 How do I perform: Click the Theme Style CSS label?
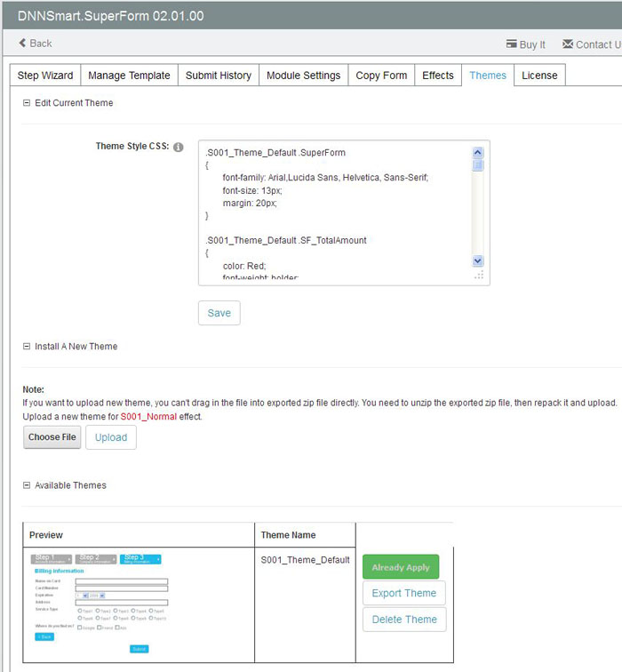tap(132, 146)
